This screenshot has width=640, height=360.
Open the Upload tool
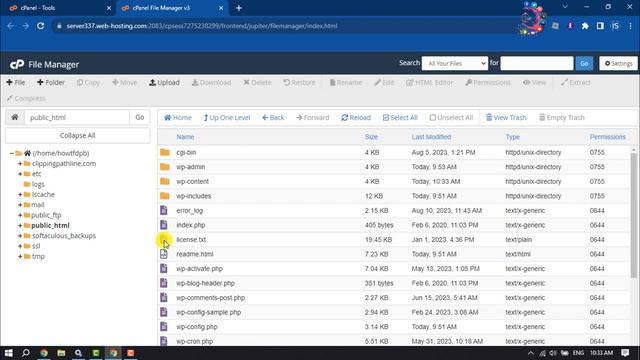coord(164,82)
